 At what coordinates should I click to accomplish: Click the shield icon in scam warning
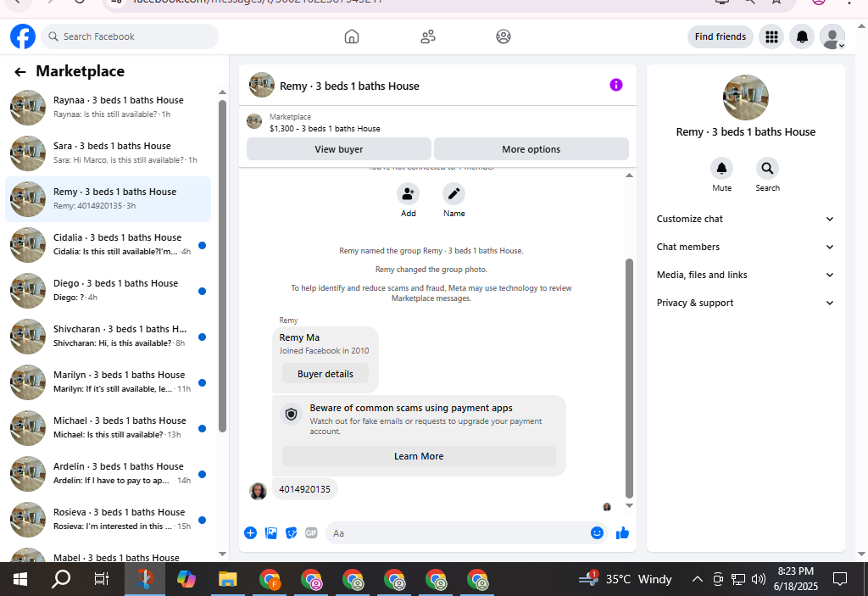[x=292, y=415]
